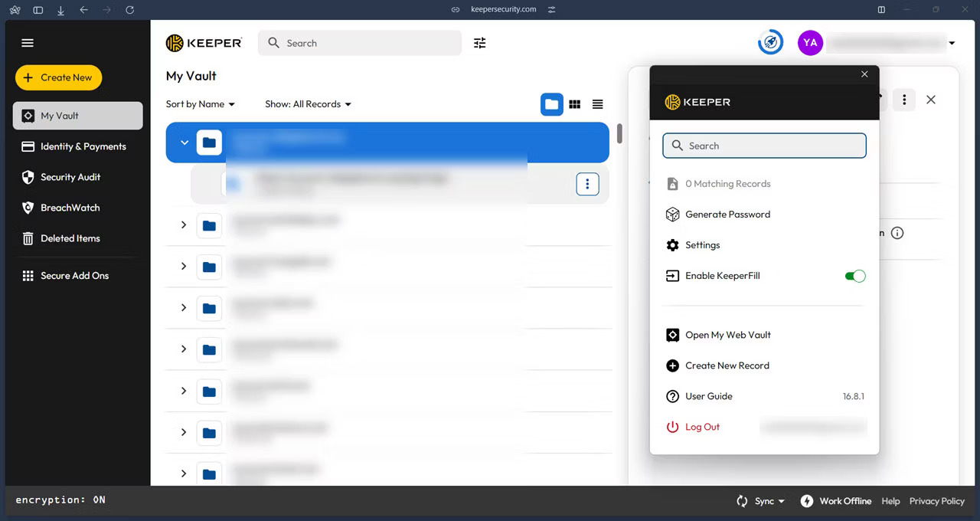The image size is (980, 521).
Task: Click the Create New button
Action: 58,77
